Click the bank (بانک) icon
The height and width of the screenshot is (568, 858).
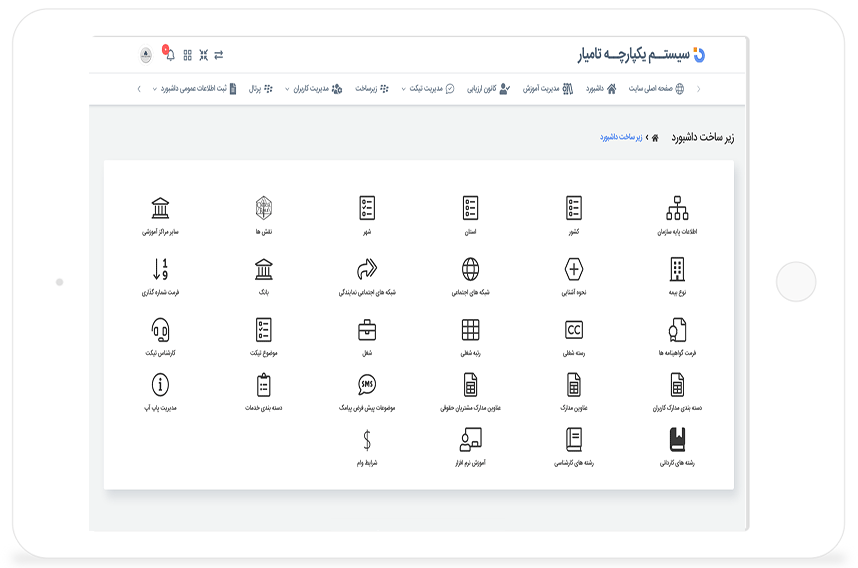264,269
